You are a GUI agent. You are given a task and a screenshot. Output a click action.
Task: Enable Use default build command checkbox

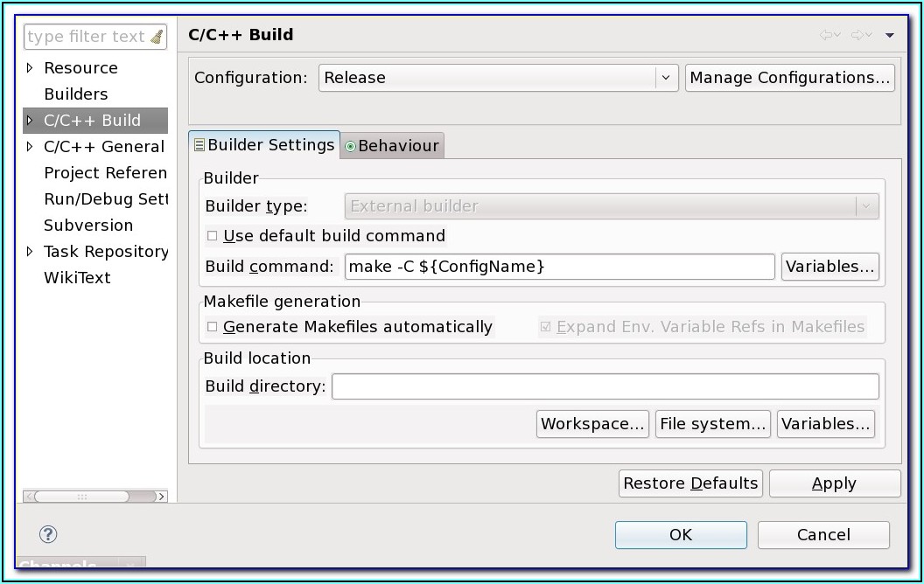coord(212,236)
